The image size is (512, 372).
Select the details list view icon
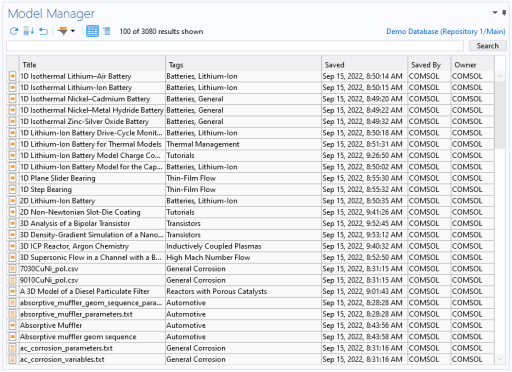tap(107, 31)
